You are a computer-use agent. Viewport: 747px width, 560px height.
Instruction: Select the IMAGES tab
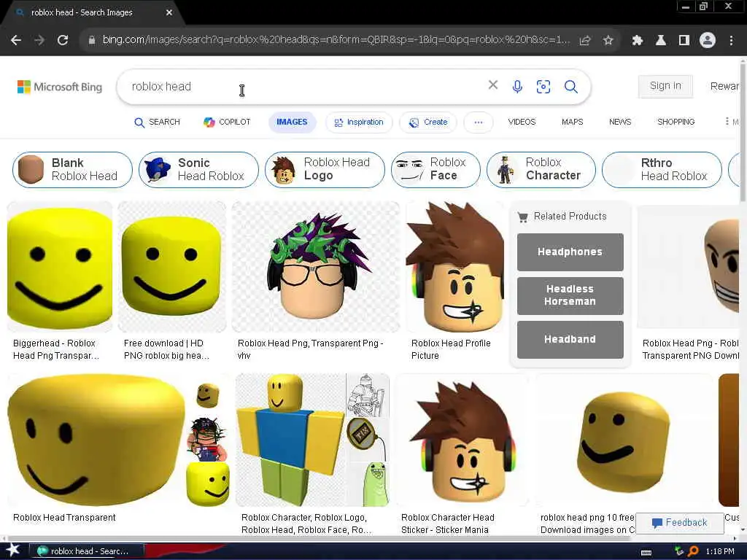pos(292,122)
